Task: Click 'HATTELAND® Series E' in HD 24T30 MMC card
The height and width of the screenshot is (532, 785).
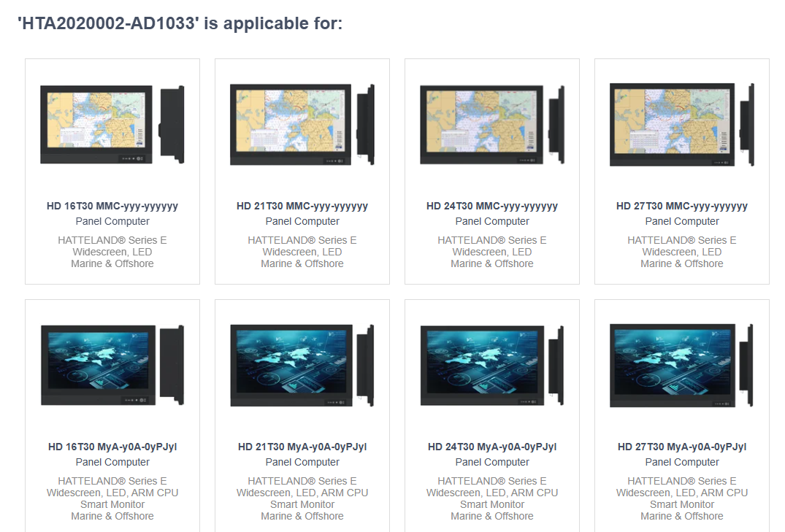Action: pos(492,240)
